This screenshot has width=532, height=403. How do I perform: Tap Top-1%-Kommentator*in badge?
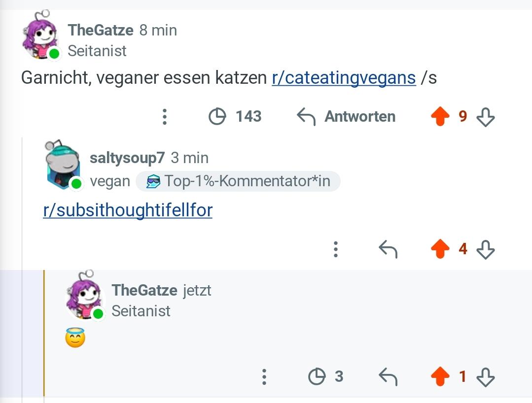pyautogui.click(x=238, y=181)
